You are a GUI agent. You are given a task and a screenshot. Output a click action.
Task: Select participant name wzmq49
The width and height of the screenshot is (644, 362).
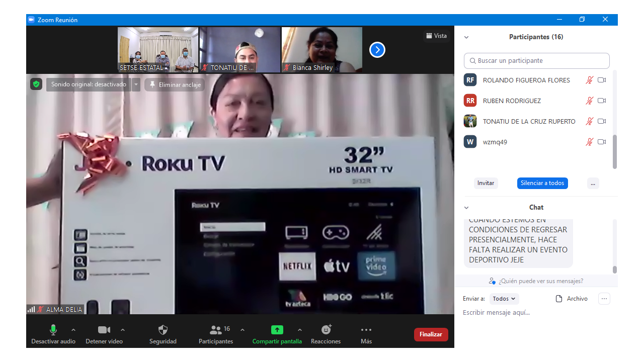click(x=495, y=142)
